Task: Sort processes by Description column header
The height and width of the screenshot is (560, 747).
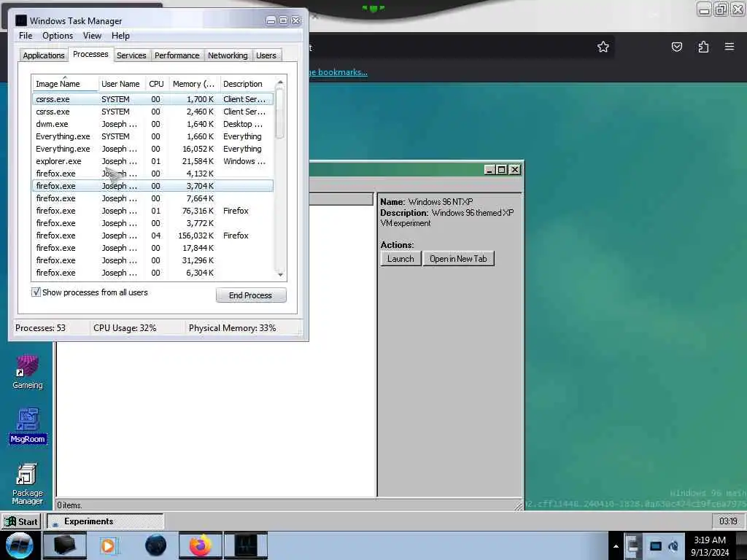Action: point(246,84)
